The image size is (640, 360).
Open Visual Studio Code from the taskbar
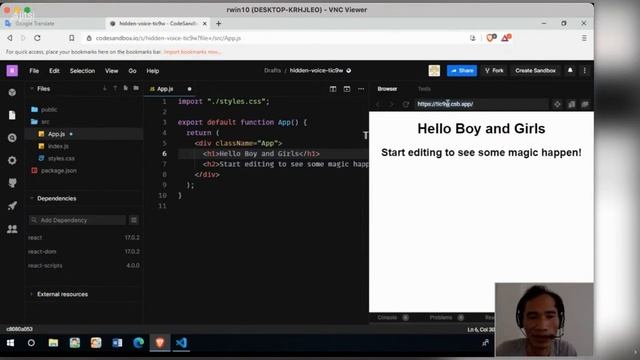pyautogui.click(x=181, y=343)
